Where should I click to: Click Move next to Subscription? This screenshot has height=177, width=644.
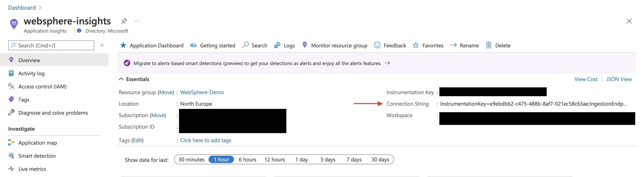coord(158,115)
